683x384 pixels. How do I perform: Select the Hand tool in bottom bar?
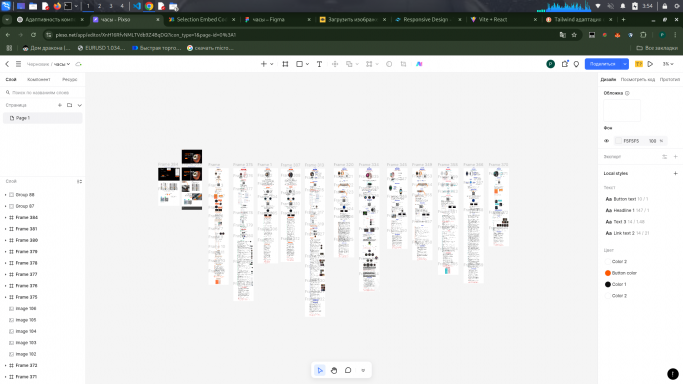pyautogui.click(x=334, y=371)
